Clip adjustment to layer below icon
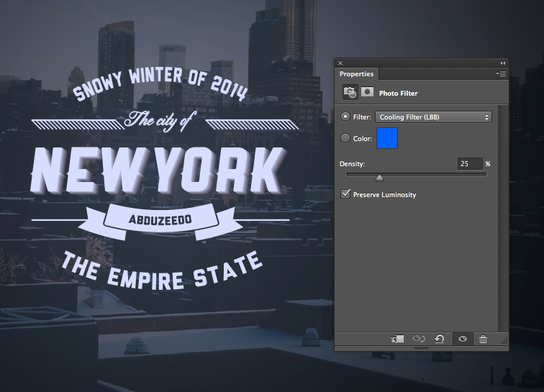This screenshot has height=392, width=544. [x=398, y=339]
